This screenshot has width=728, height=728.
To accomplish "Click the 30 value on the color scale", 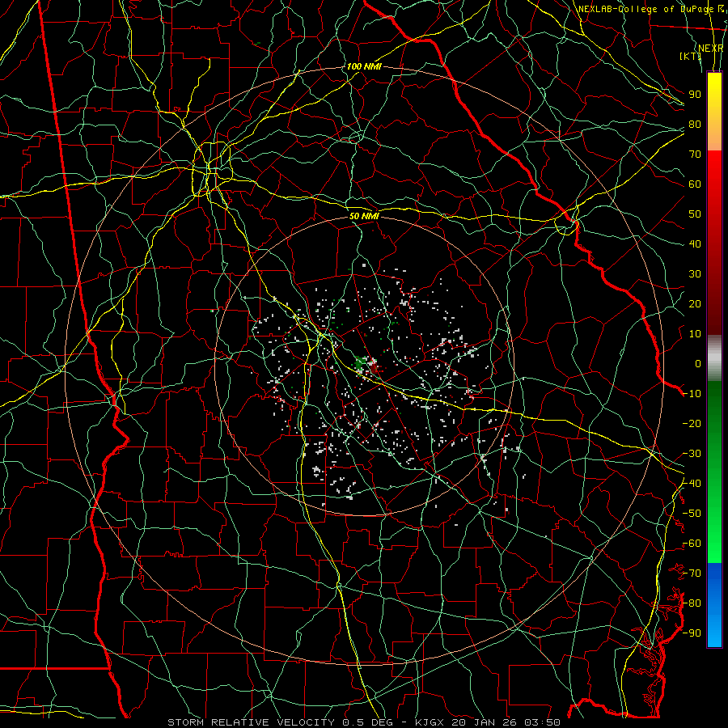I will pos(695,274).
